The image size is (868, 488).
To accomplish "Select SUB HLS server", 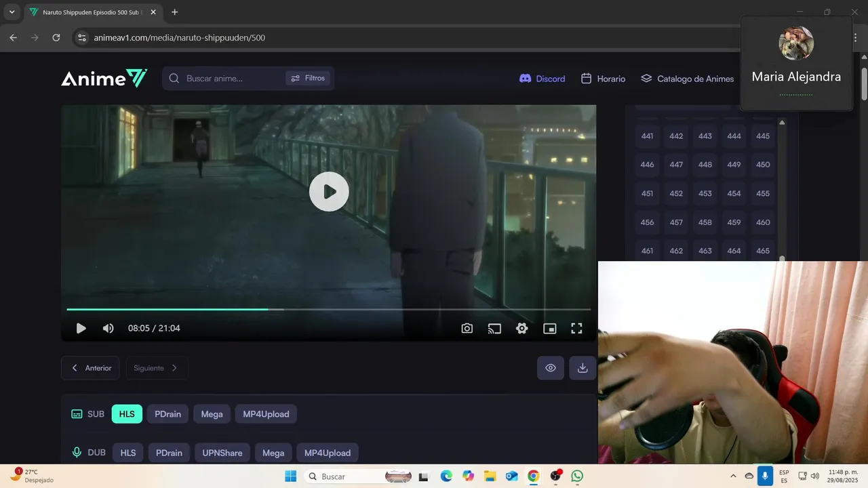I will pos(127,414).
